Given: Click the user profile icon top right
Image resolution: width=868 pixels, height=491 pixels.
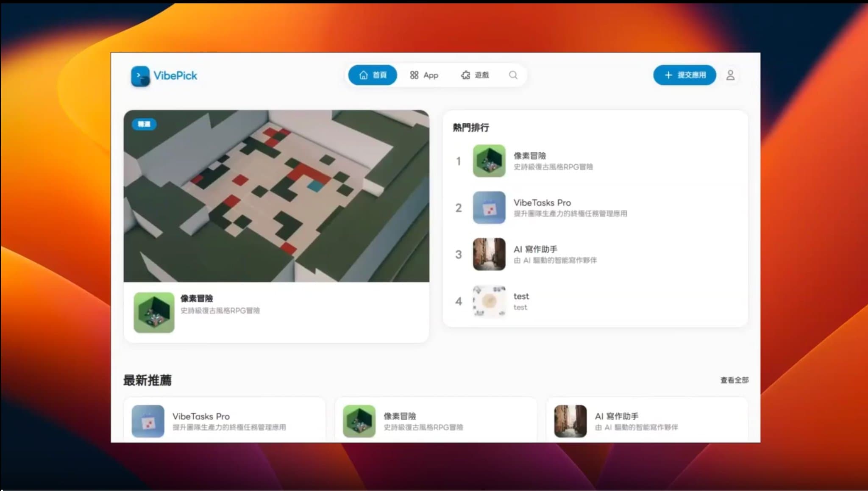Looking at the screenshot, I should (x=730, y=75).
